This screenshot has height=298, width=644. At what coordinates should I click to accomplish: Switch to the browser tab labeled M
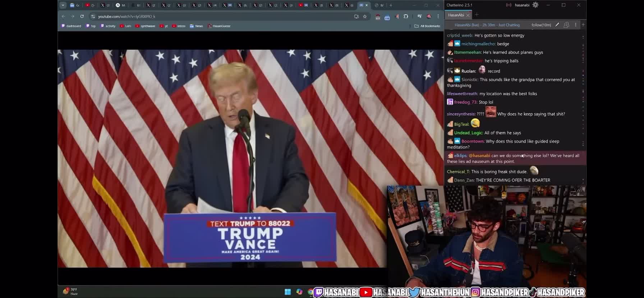coord(121,5)
